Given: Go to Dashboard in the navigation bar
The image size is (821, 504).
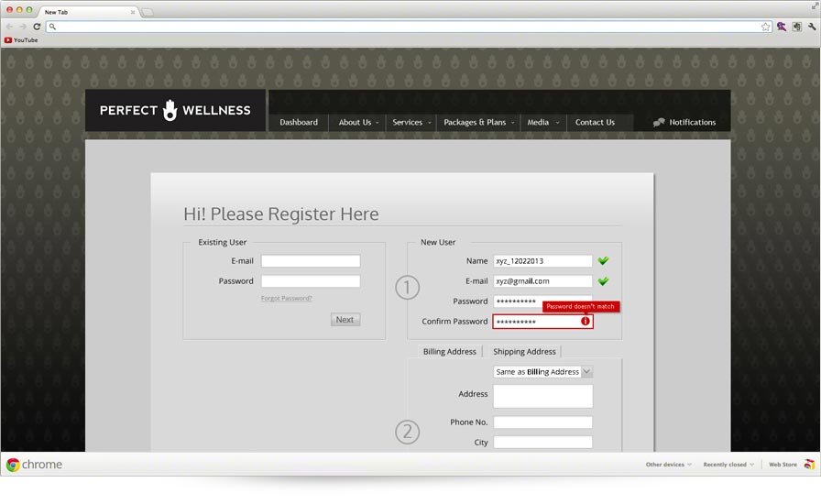Looking at the screenshot, I should [299, 122].
